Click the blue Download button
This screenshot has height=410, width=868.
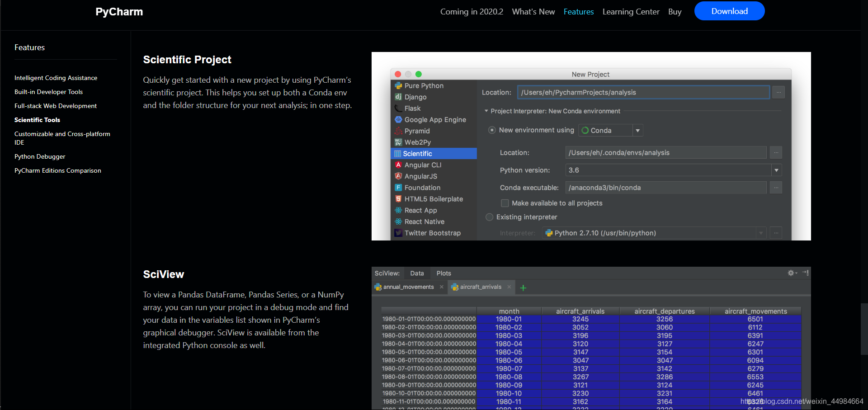[x=729, y=11]
